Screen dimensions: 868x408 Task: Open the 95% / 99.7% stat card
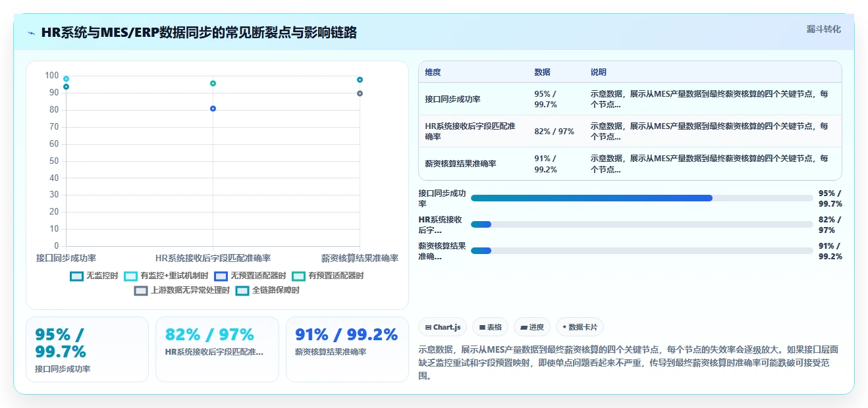click(87, 349)
